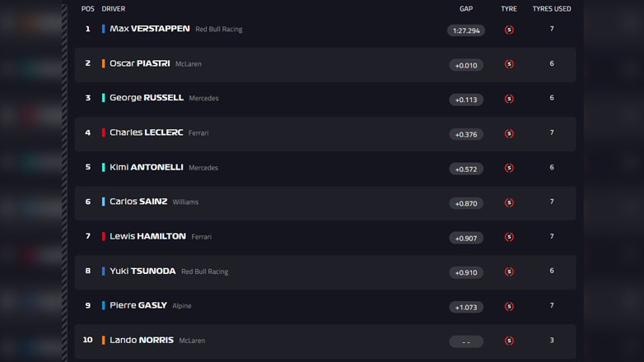This screenshot has width=644, height=362.
Task: Click Piastri's +0.010 gap badge
Action: point(466,65)
